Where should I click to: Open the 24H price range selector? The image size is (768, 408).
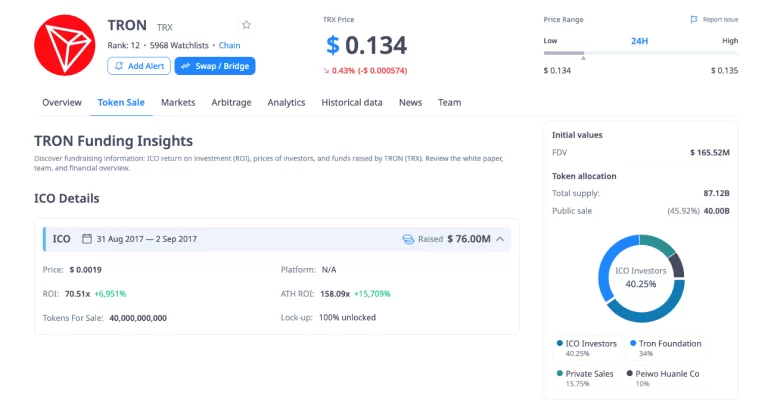[x=640, y=41]
